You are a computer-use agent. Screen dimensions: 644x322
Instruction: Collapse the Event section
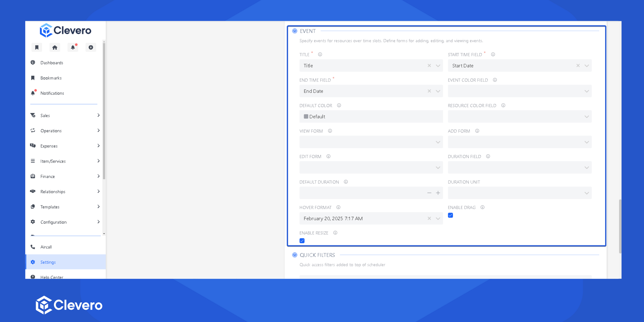[x=295, y=31]
